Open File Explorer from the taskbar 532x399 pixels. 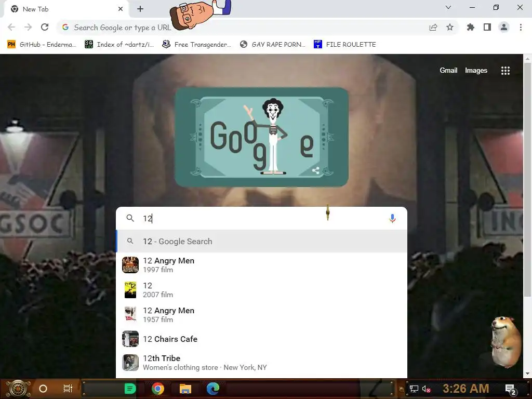(185, 389)
